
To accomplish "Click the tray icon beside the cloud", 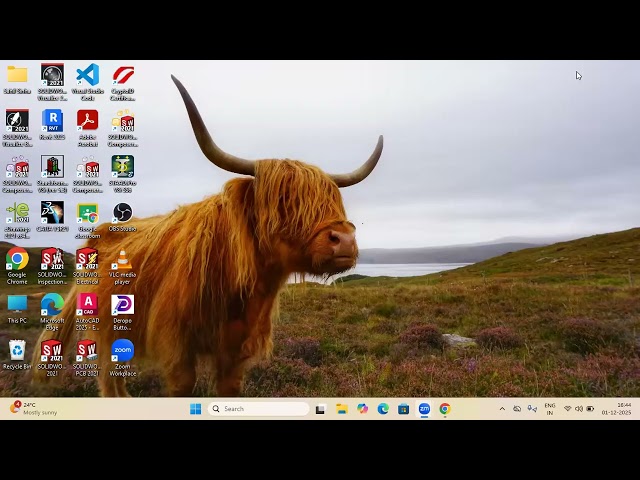I will pos(532,409).
